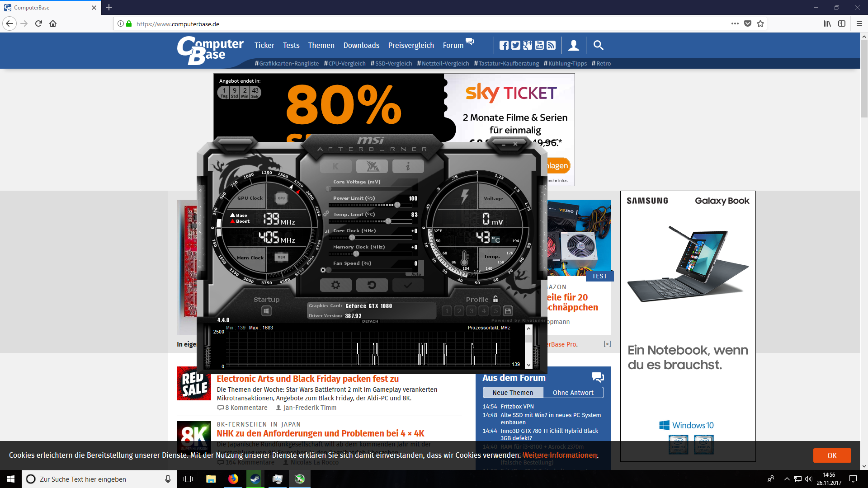Open the Kombustor K button

point(335,166)
